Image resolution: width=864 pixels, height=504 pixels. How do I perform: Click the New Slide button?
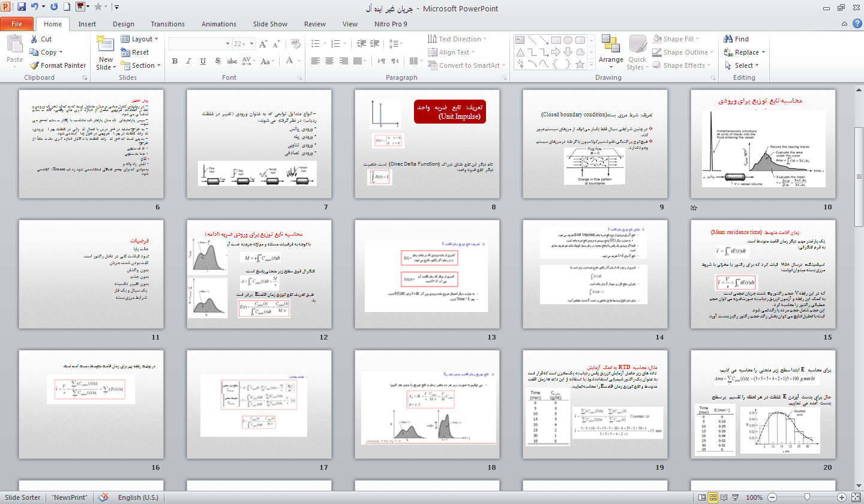point(106,54)
